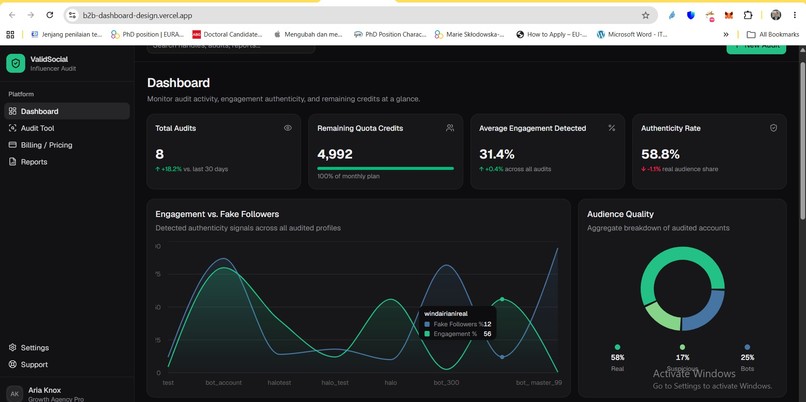Open the 'How to Apply – EU-...' bookmark
The image size is (806, 402).
click(552, 34)
